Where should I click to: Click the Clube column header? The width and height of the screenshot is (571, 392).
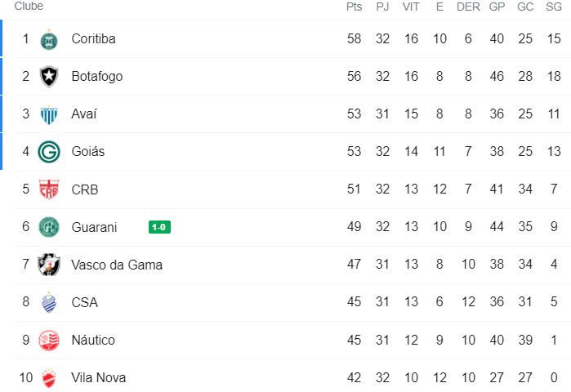coord(29,7)
